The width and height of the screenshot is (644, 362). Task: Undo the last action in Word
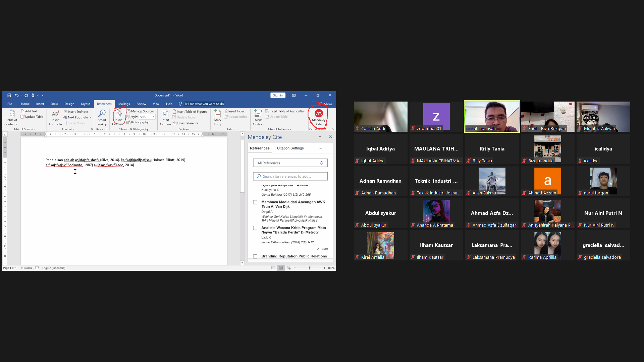click(x=16, y=96)
